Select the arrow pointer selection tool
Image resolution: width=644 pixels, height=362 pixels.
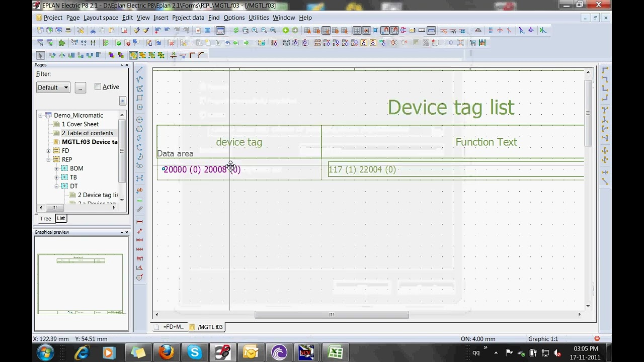pyautogui.click(x=40, y=55)
